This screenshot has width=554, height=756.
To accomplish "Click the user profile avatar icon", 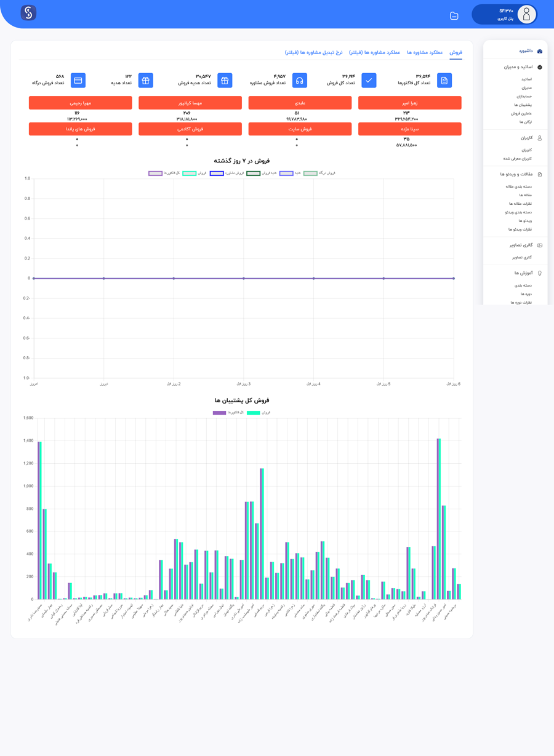I will click(x=526, y=14).
